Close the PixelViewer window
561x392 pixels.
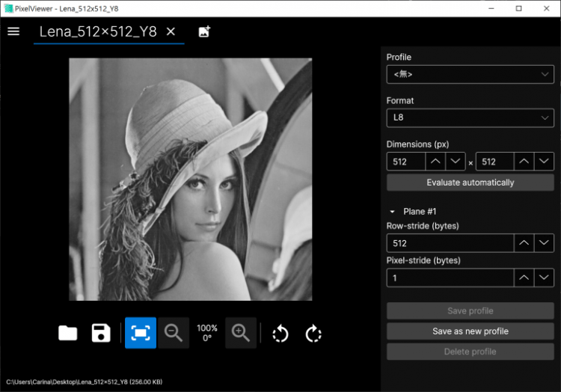click(x=546, y=8)
